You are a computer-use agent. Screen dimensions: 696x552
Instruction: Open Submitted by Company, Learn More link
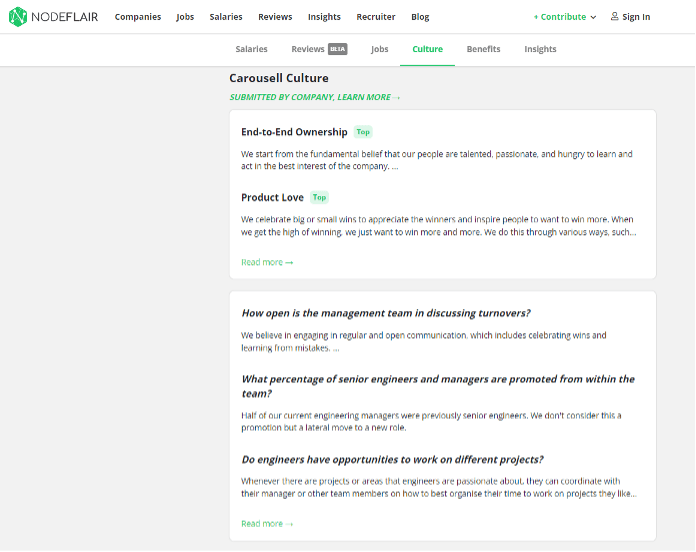315,97
